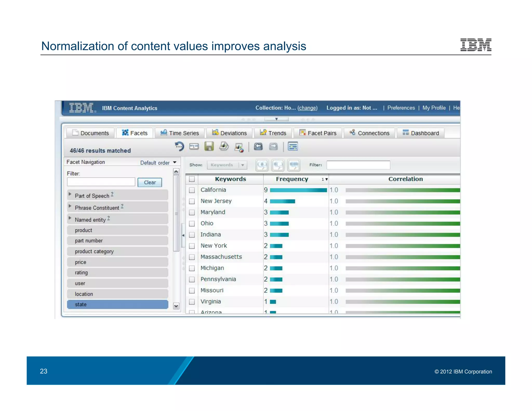Click the chart icon with colored ball

point(239,147)
